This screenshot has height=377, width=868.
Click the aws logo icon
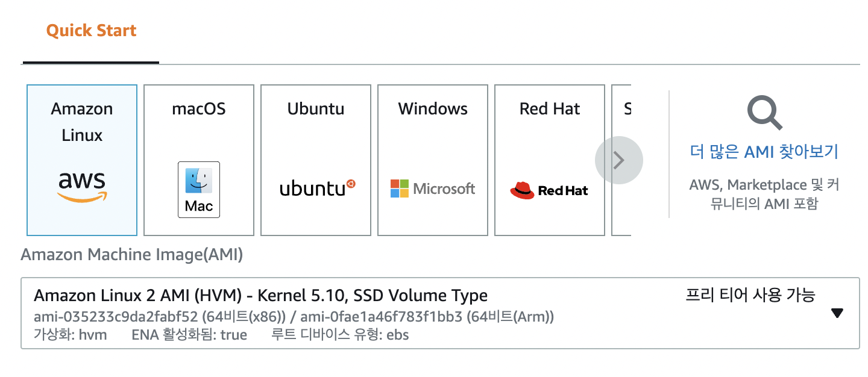82,187
